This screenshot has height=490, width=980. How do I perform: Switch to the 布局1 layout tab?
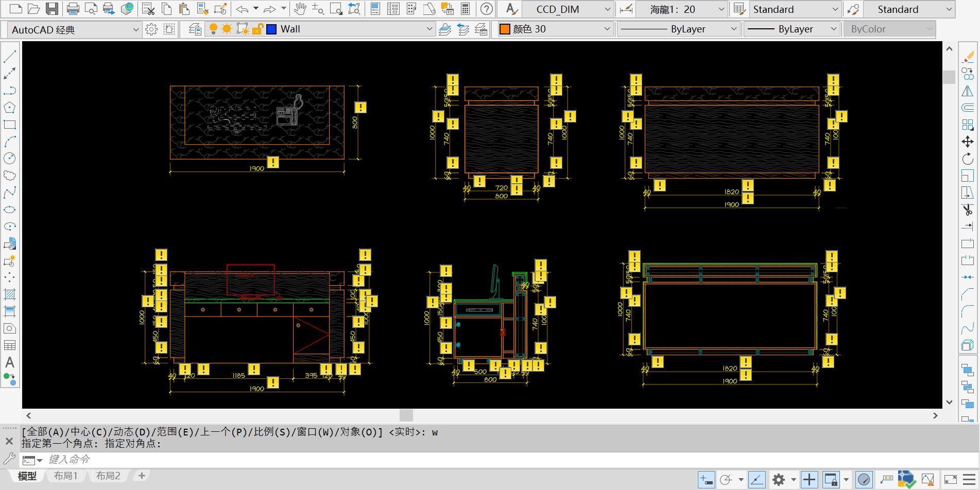pos(65,476)
